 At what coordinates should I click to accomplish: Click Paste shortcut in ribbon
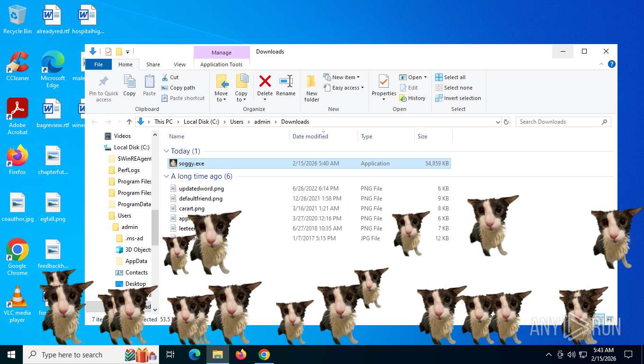(183, 98)
